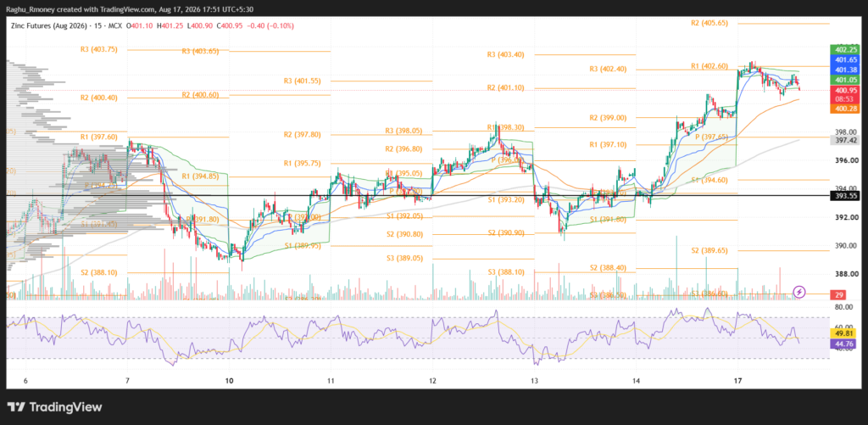Click the R2 (405.65) pivot label

(x=709, y=23)
